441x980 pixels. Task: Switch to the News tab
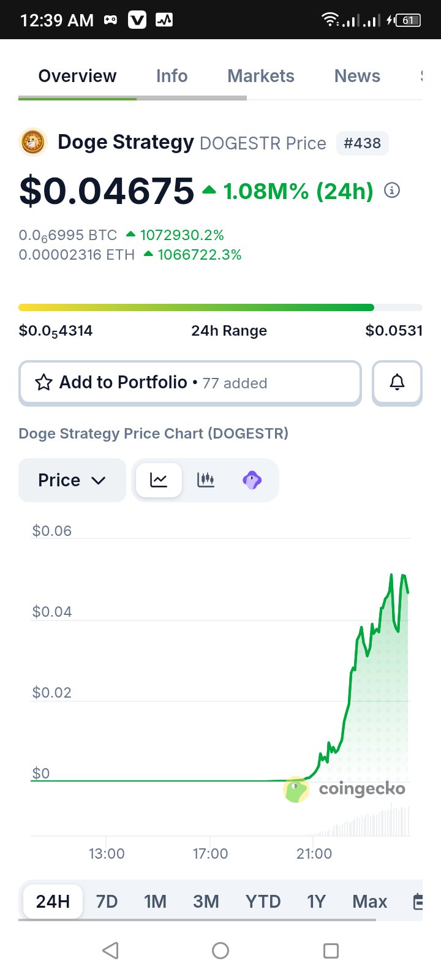point(357,76)
